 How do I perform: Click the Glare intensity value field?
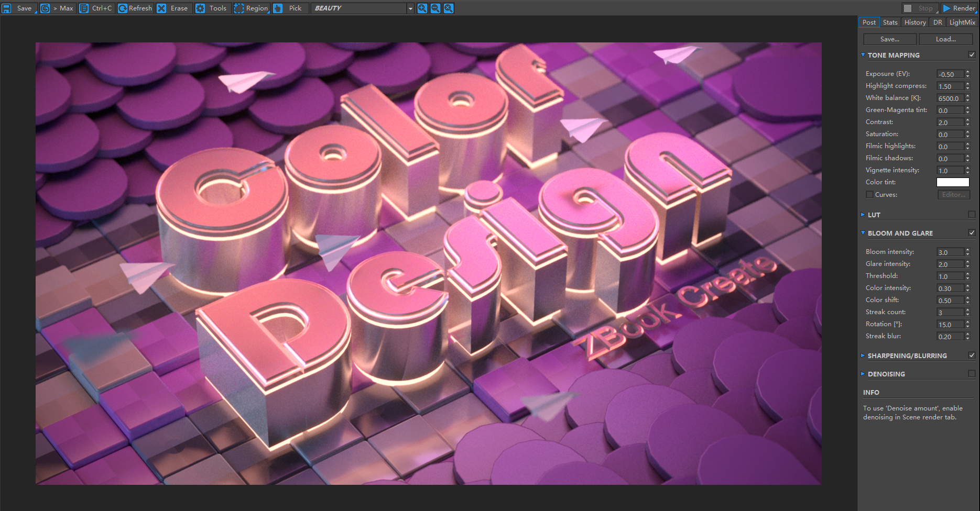tap(950, 264)
